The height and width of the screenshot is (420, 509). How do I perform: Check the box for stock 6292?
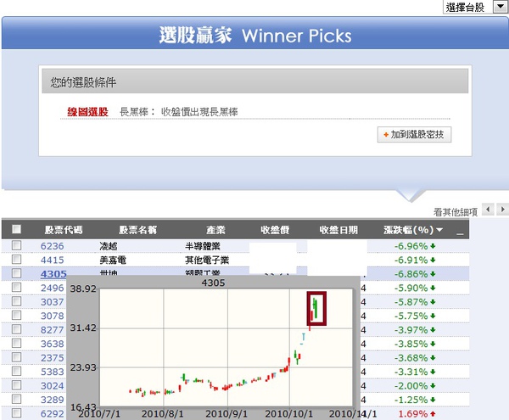click(17, 413)
